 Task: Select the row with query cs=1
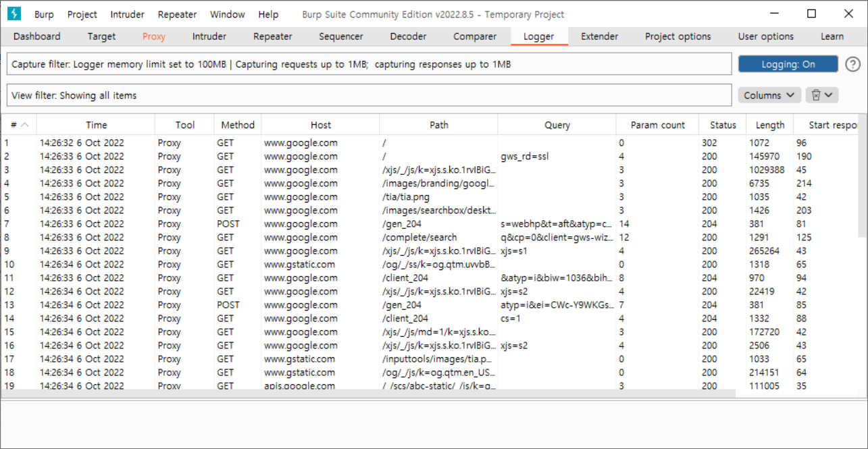430,318
